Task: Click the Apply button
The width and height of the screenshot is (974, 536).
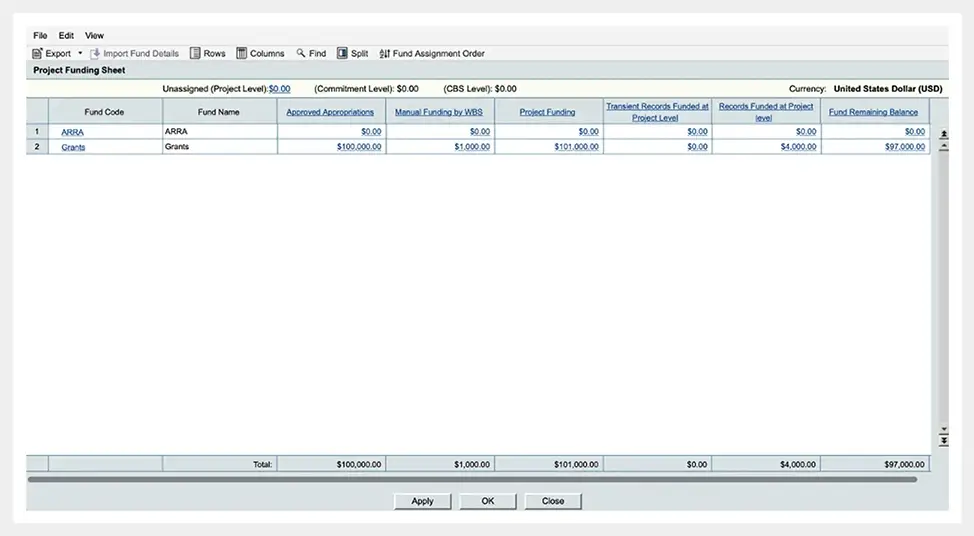Action: click(x=422, y=501)
